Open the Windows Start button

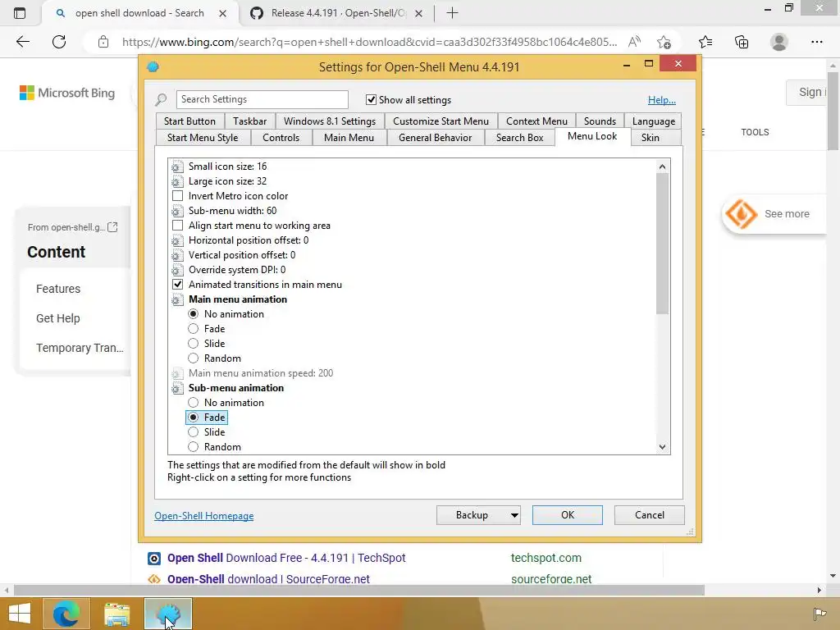pos(20,614)
